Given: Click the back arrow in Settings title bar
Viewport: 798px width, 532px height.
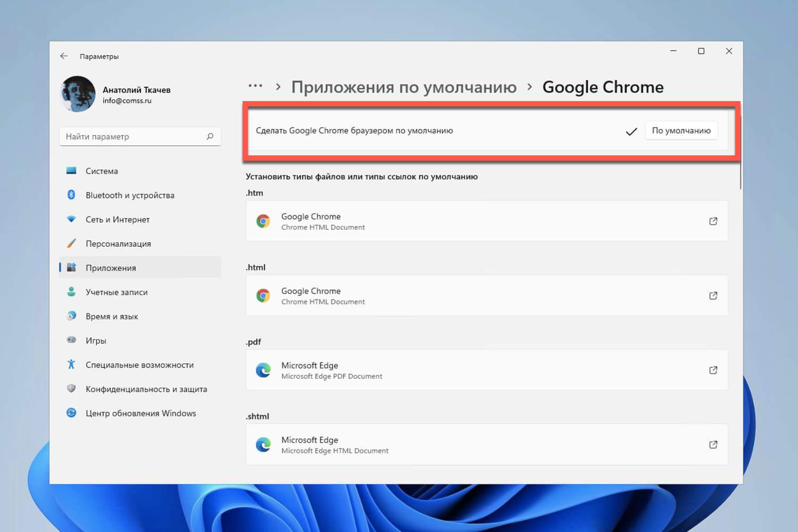Looking at the screenshot, I should click(x=64, y=56).
